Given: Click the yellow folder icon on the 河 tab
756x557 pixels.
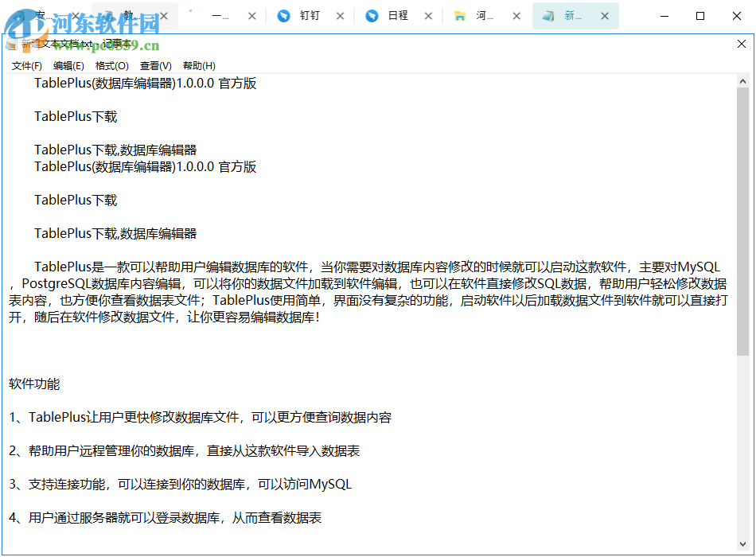Looking at the screenshot, I should click(x=460, y=15).
